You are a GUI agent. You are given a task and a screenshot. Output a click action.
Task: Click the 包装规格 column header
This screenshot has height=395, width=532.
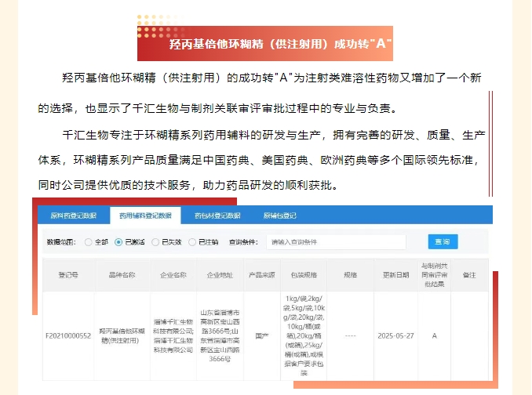coord(304,275)
